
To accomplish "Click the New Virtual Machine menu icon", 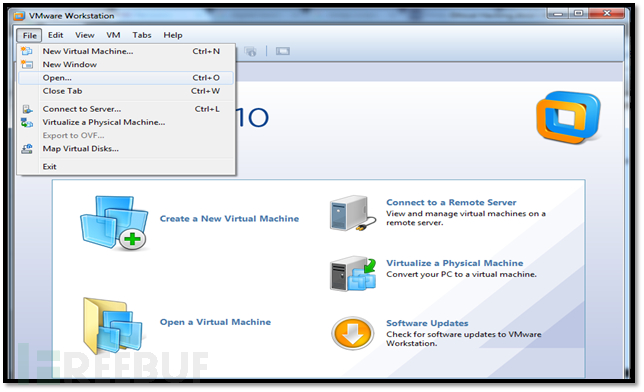I will tap(27, 51).
